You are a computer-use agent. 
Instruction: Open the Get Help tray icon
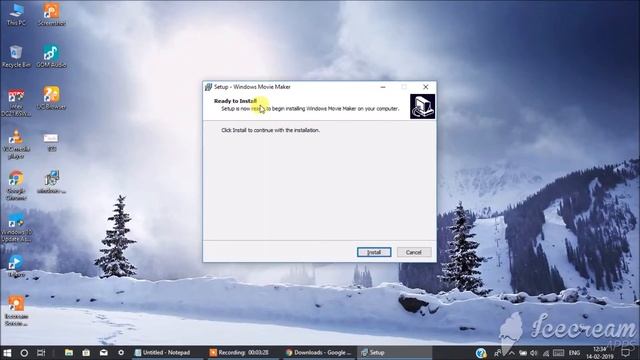481,353
